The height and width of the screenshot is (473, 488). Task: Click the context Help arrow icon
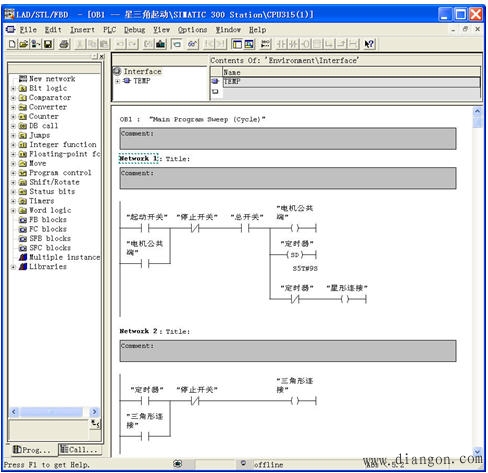(x=369, y=44)
